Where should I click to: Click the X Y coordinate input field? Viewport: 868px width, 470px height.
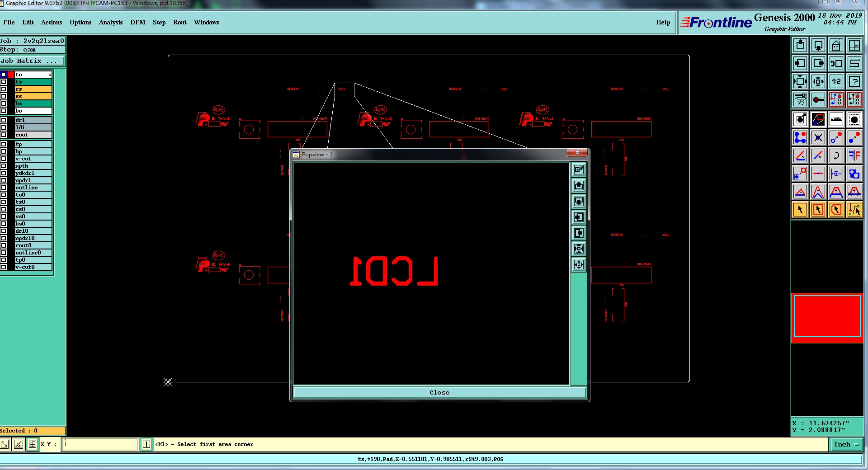(x=100, y=445)
